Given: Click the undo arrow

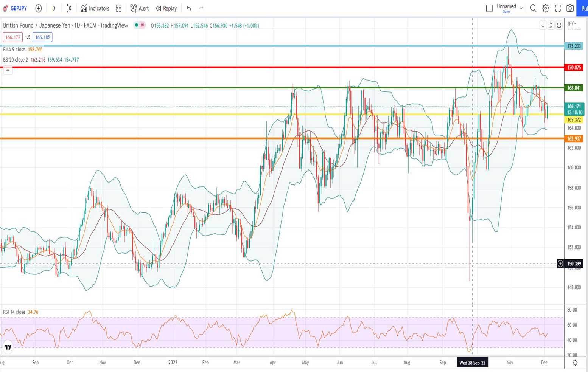Looking at the screenshot, I should (189, 8).
